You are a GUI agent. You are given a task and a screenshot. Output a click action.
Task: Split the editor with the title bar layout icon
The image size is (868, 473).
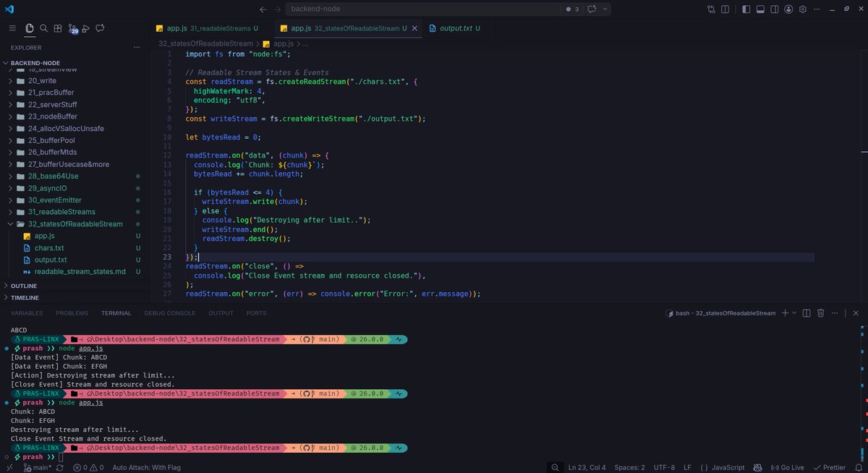pos(724,9)
